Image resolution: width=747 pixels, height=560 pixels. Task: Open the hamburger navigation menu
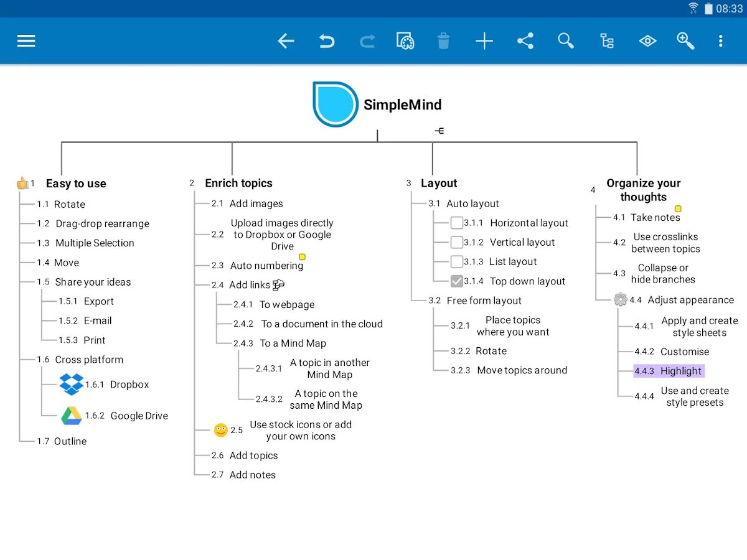tap(26, 41)
